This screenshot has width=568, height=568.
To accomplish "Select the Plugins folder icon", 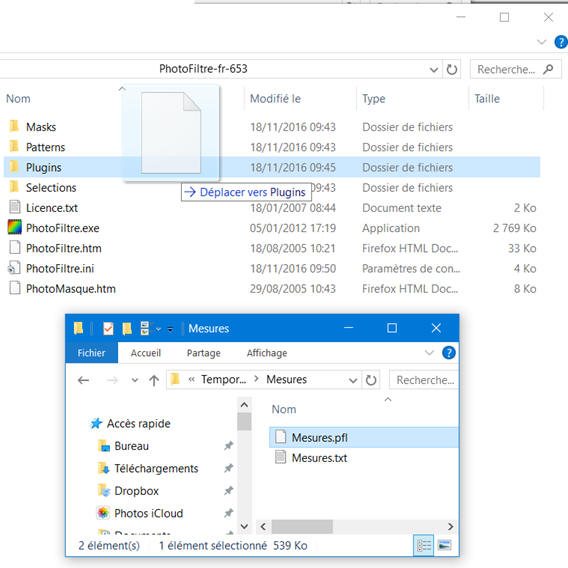I will pyautogui.click(x=14, y=167).
